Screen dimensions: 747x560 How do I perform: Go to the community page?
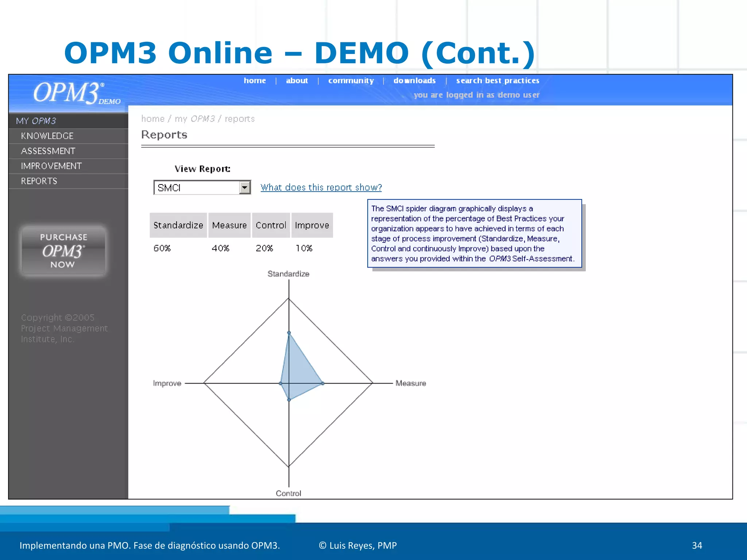(351, 81)
